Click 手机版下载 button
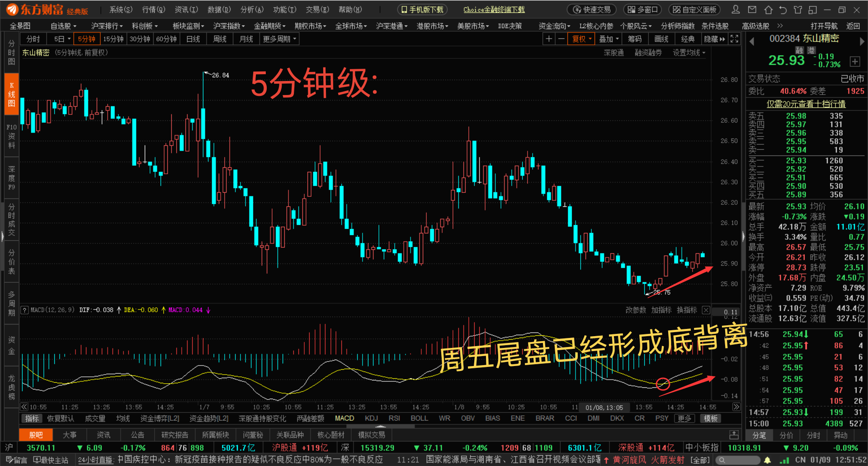This screenshot has width=868, height=466. [x=422, y=10]
